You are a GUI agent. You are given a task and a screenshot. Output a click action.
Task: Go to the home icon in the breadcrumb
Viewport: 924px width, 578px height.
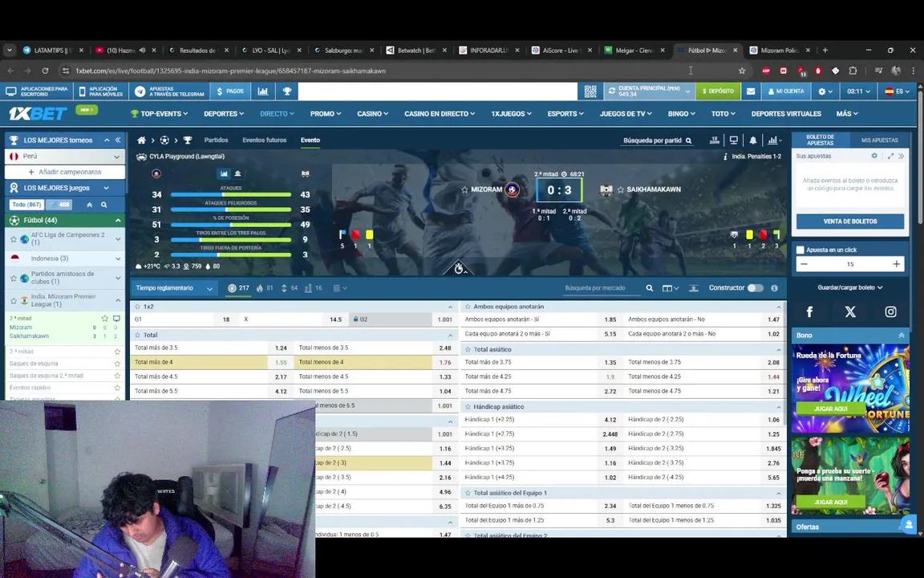pyautogui.click(x=141, y=140)
